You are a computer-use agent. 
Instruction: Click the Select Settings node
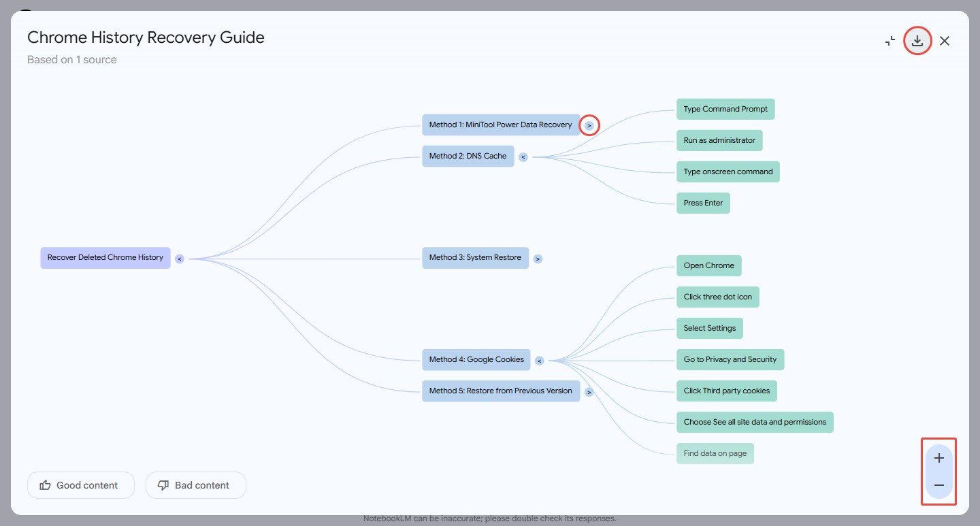pyautogui.click(x=710, y=328)
